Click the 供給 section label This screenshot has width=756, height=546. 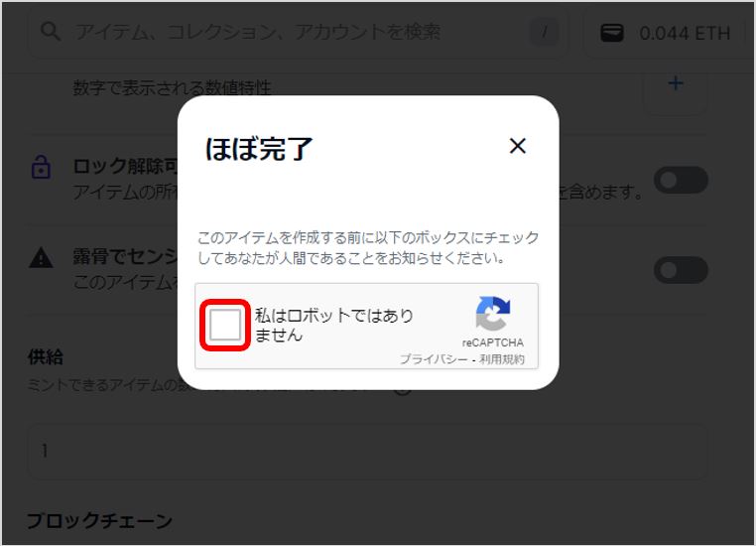point(46,357)
